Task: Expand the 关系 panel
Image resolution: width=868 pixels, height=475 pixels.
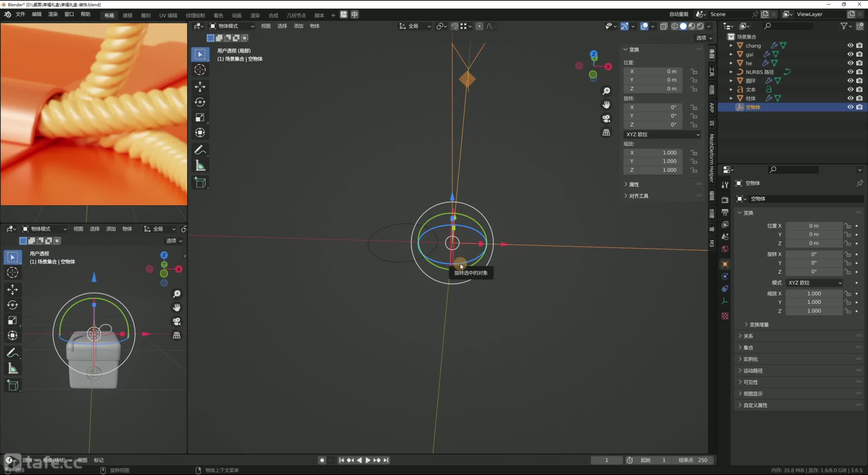Action: tap(748, 336)
